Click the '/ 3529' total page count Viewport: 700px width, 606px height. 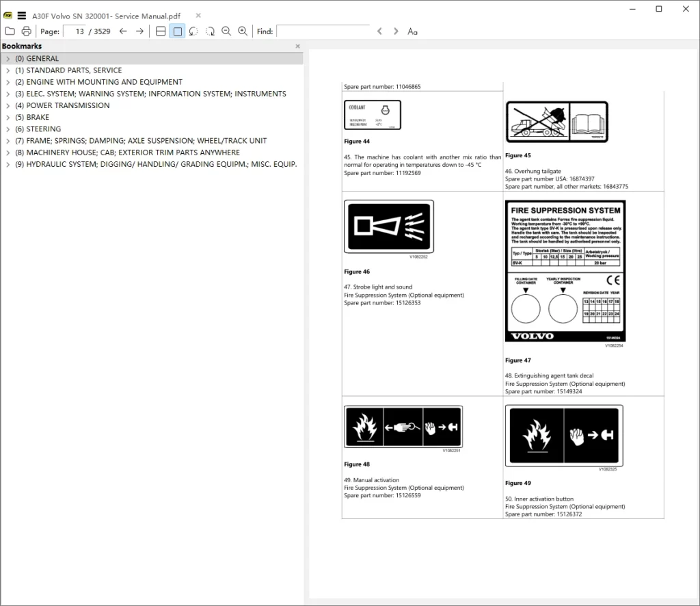click(100, 31)
